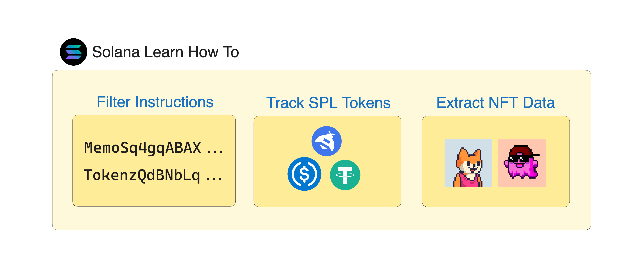Click the ellipsis after TokenzQdBNbLq
The width and height of the screenshot is (644, 261).
pos(214,178)
